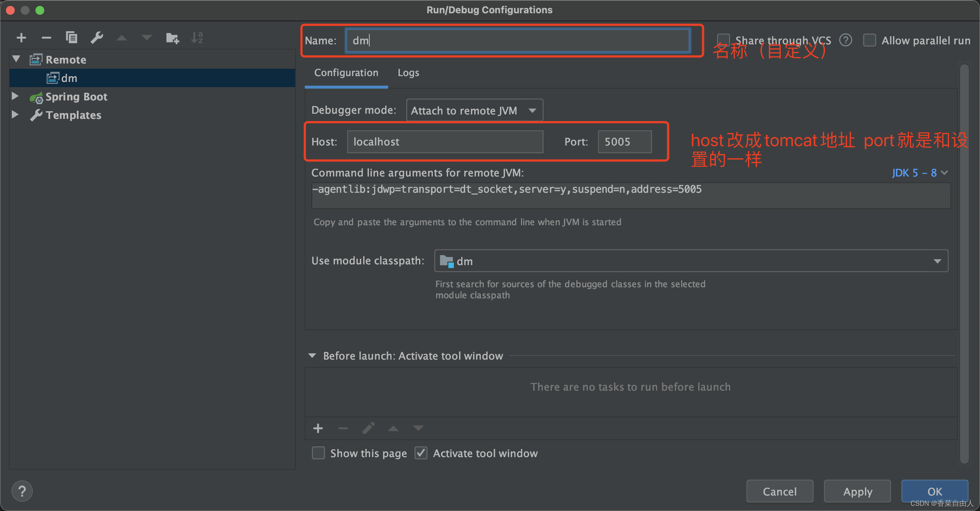The width and height of the screenshot is (980, 511).
Task: Click the Cancel button
Action: (x=780, y=491)
